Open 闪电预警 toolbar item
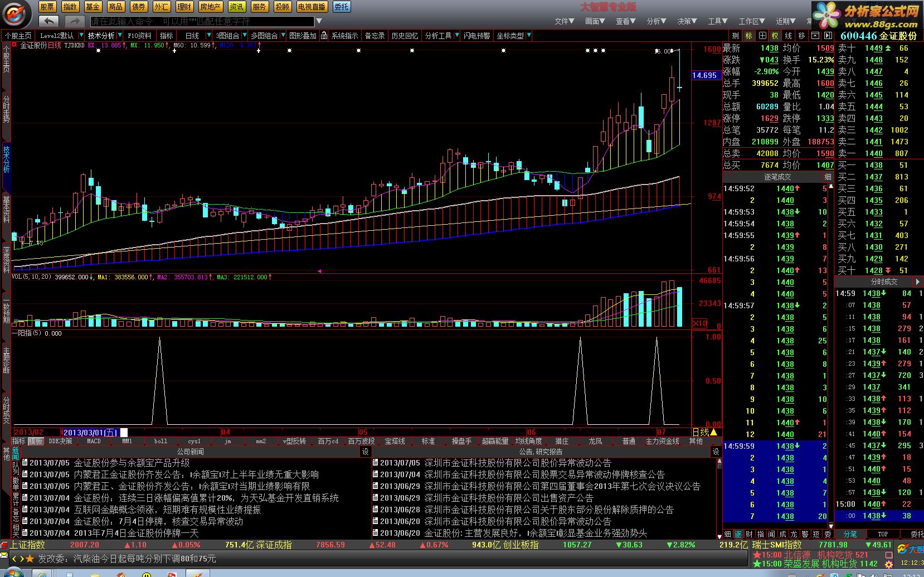 [x=476, y=36]
